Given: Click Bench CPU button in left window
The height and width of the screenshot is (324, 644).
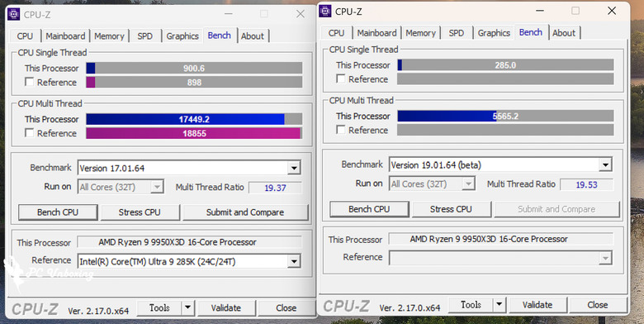Looking at the screenshot, I should tap(58, 212).
